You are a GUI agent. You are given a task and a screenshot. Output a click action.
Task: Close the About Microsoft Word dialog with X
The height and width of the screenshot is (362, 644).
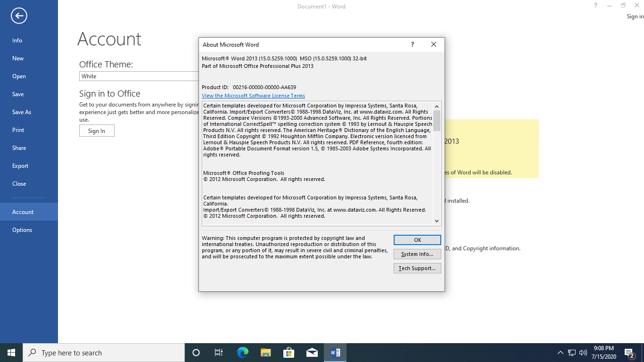point(434,45)
